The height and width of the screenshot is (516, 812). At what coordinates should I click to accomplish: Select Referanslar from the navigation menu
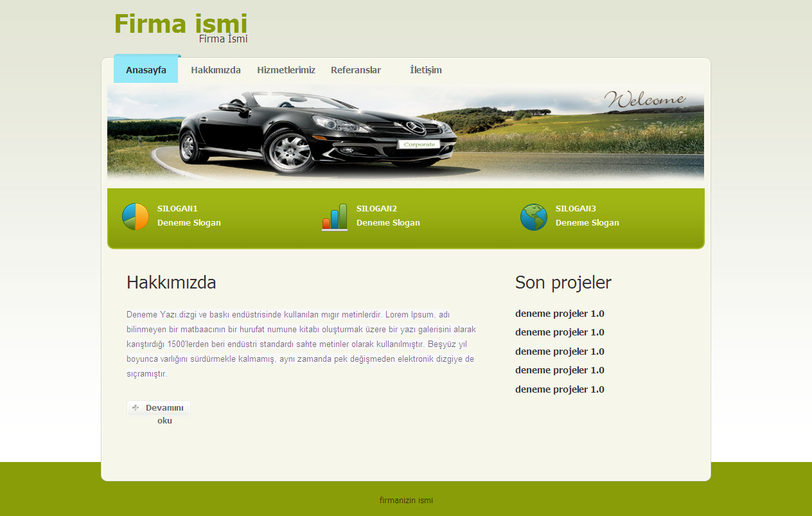356,70
